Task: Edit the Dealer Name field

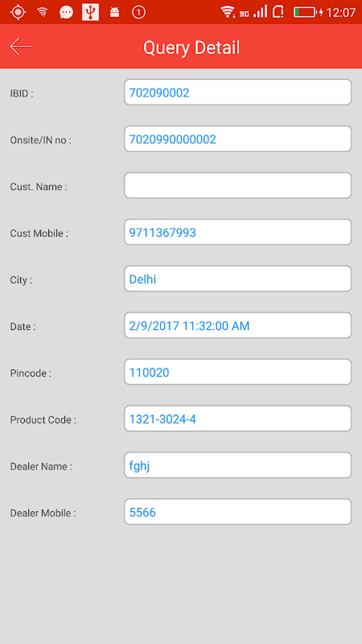Action: (x=237, y=465)
